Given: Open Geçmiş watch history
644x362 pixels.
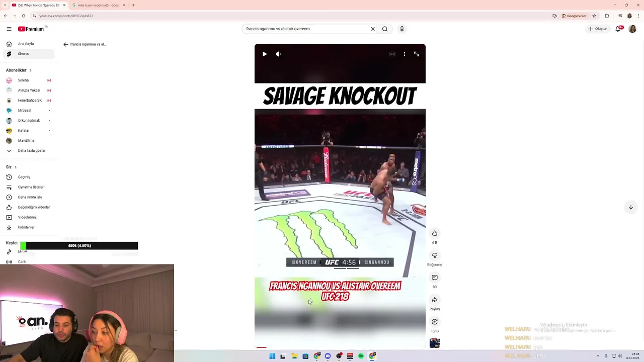Looking at the screenshot, I should [28, 177].
